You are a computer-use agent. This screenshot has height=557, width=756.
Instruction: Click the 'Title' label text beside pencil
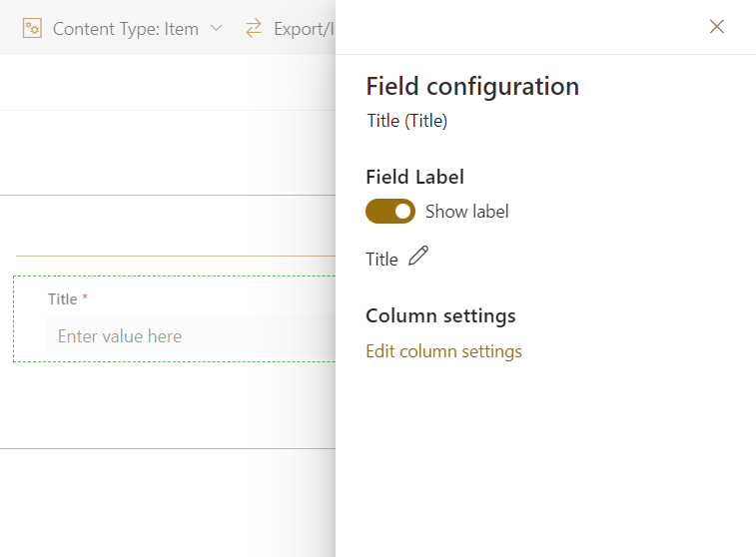(381, 260)
